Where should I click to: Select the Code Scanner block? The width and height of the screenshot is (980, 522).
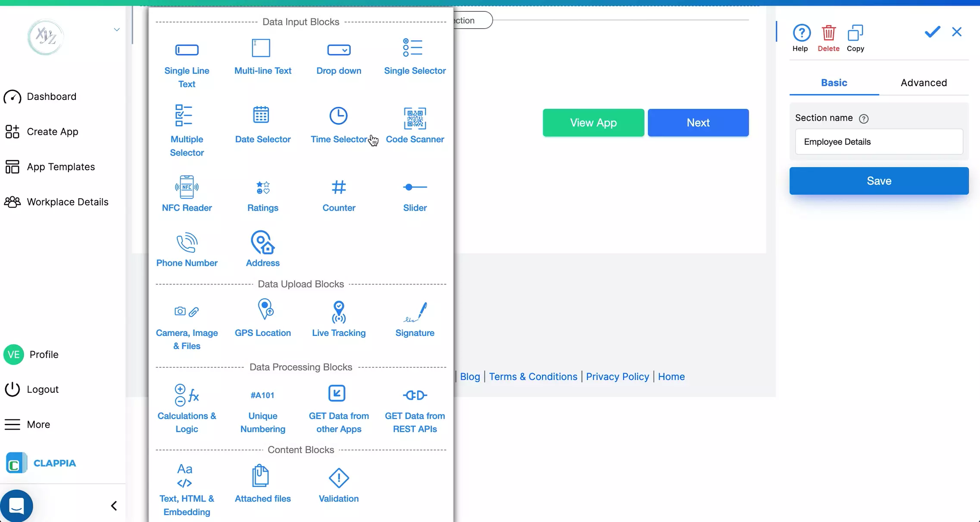pos(414,125)
